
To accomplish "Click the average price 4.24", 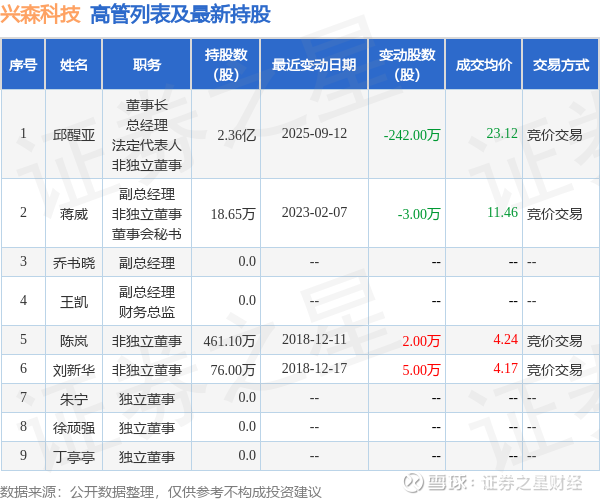I will point(505,339).
